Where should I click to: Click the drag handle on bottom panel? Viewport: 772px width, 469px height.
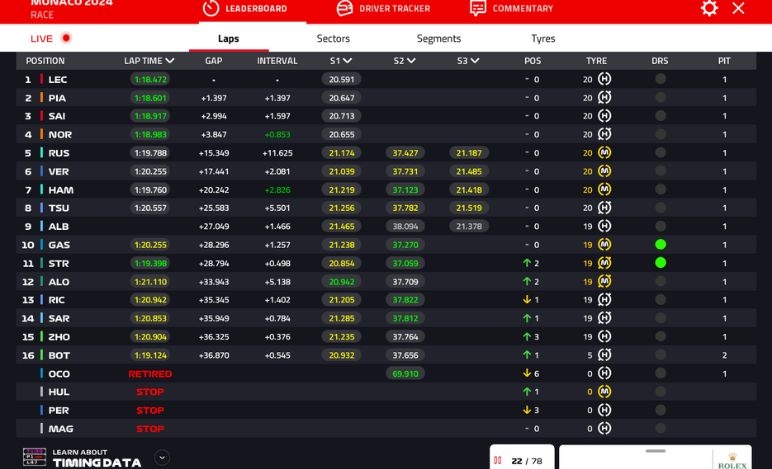(655, 450)
